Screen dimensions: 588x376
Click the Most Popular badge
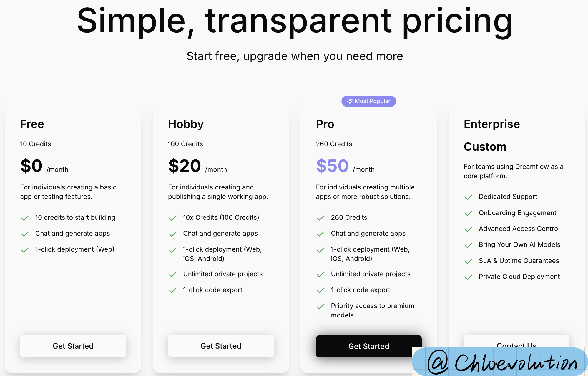[369, 101]
